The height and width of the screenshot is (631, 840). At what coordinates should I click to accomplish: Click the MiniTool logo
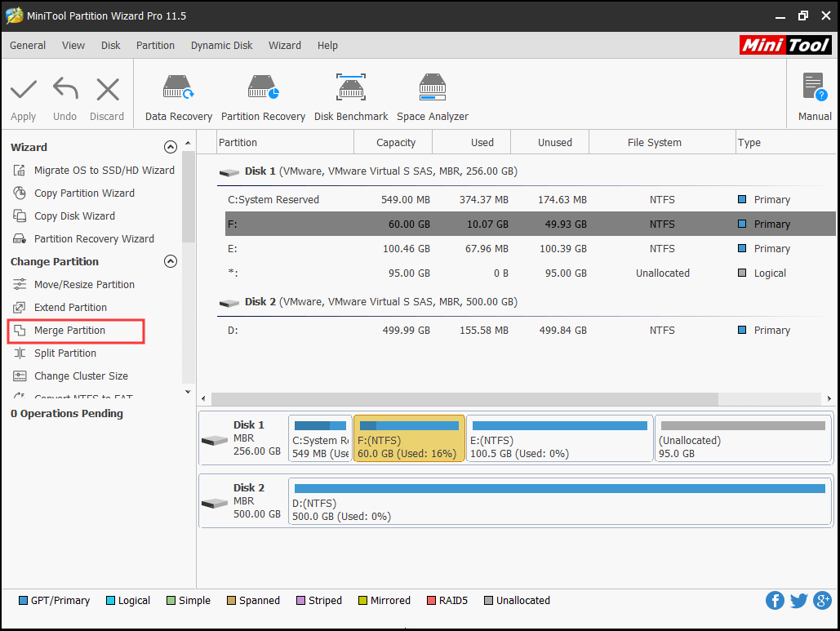click(x=784, y=45)
